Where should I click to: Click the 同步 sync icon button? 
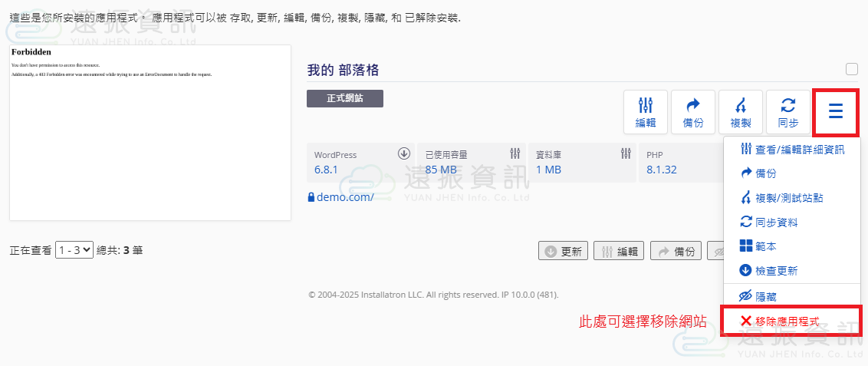click(x=787, y=112)
